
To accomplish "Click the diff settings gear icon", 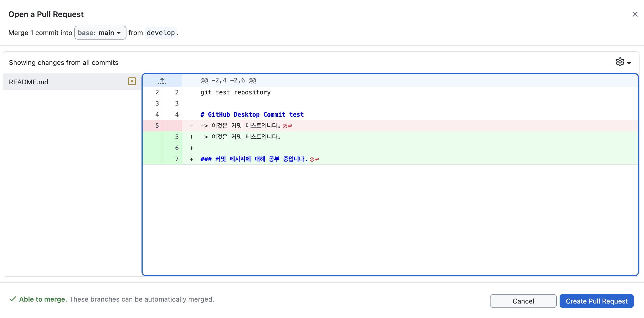I will click(x=620, y=62).
